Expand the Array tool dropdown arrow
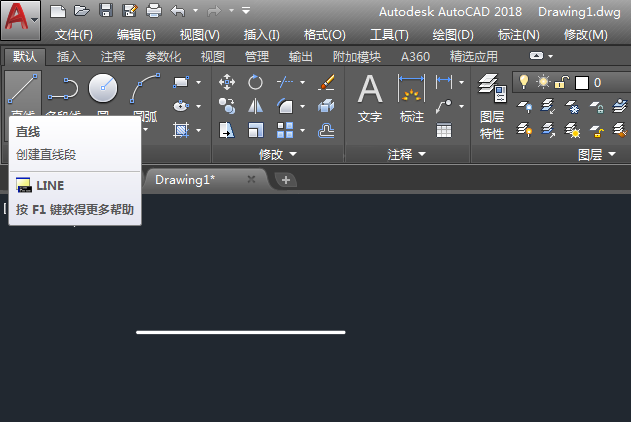 [302, 130]
